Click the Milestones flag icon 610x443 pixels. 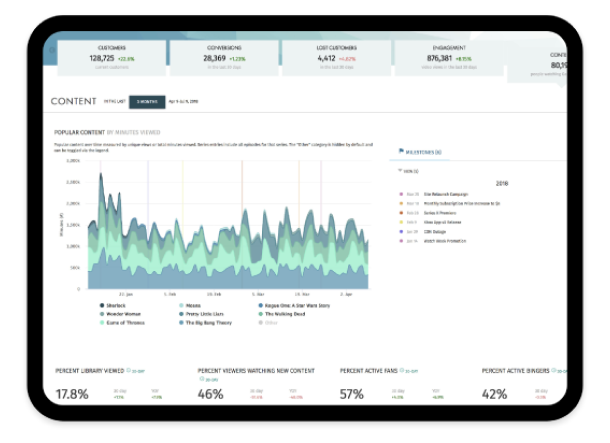pos(402,152)
